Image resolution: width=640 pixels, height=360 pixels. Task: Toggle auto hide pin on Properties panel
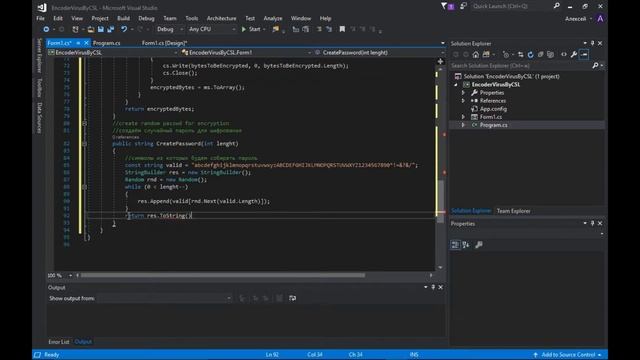point(592,223)
